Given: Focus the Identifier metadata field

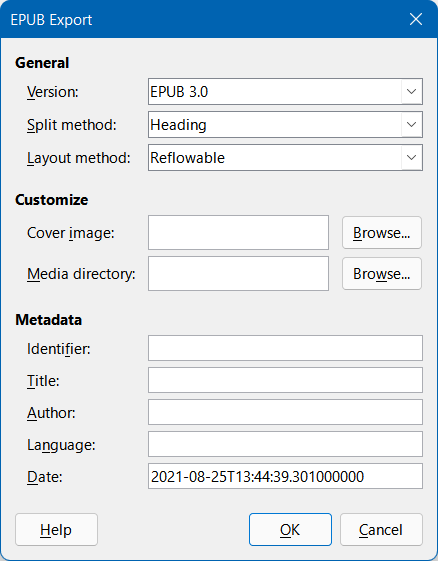Looking at the screenshot, I should [285, 348].
